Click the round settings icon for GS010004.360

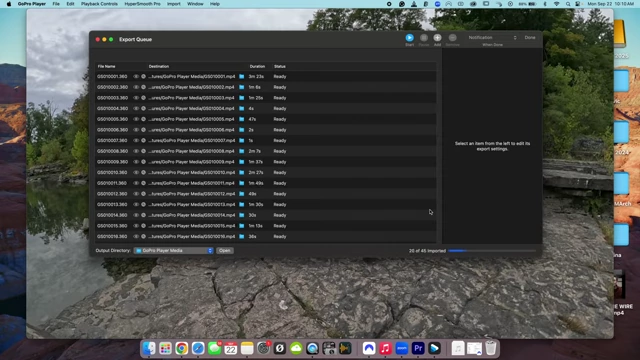pos(143,109)
